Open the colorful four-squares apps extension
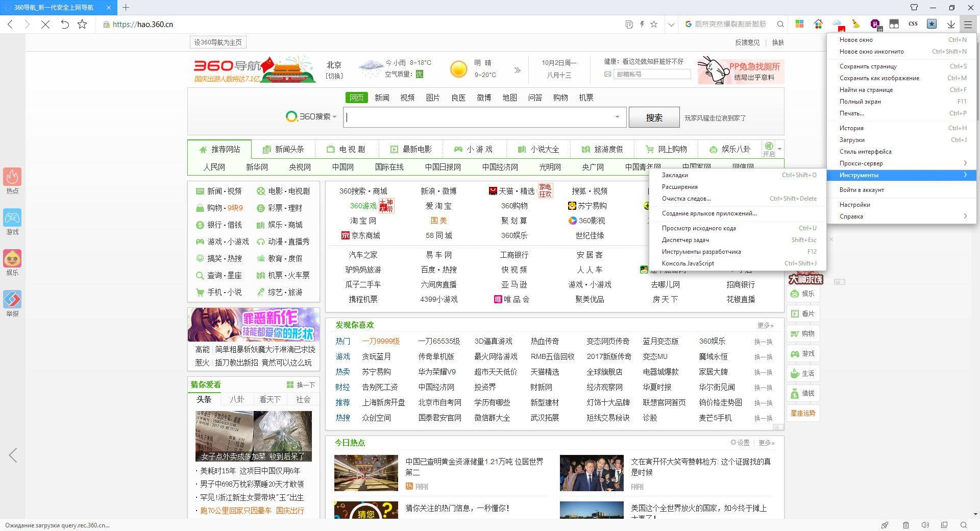The image size is (980, 531). [800, 24]
